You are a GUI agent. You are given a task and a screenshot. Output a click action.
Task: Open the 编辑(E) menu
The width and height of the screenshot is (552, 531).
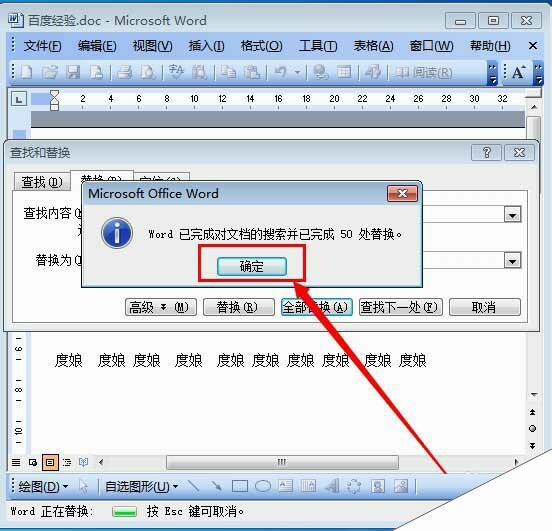[x=97, y=46]
